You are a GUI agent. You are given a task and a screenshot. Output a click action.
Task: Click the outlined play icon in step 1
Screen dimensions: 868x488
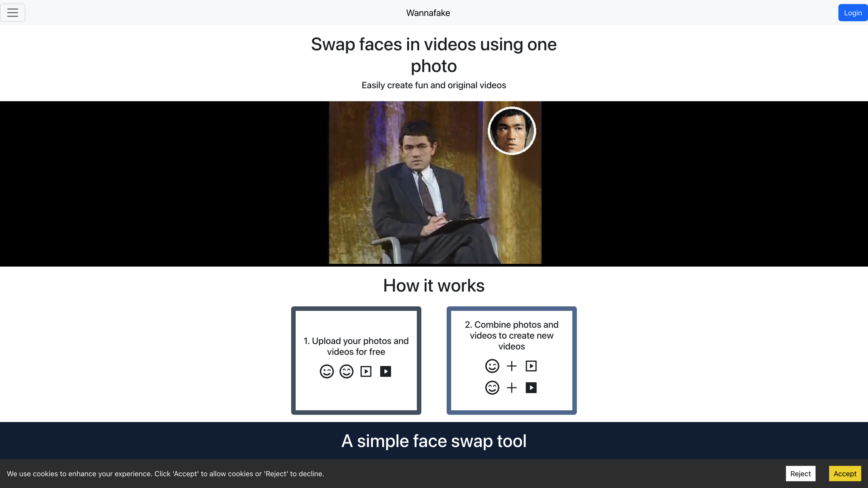click(366, 371)
